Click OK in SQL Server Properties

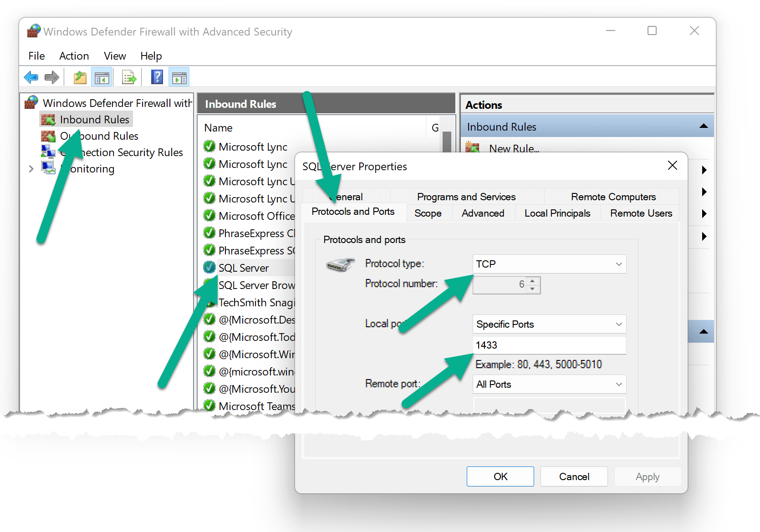pyautogui.click(x=500, y=476)
